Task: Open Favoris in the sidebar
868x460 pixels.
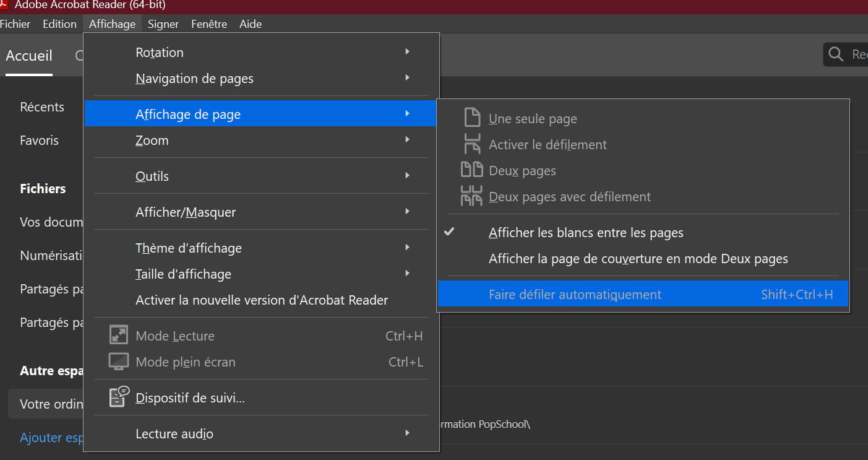Action: (x=40, y=141)
